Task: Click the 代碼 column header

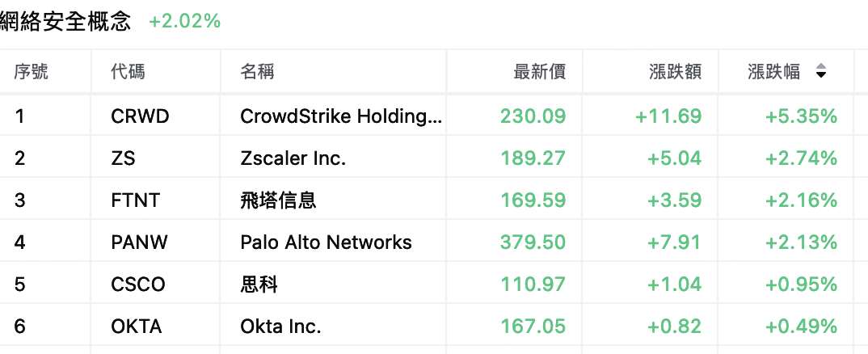Action: [x=128, y=71]
